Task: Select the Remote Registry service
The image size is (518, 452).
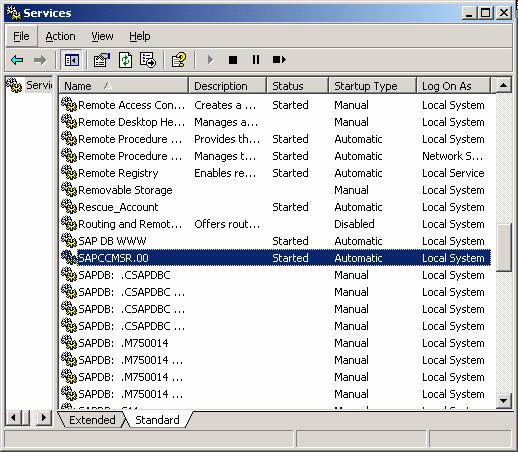Action: coord(275,173)
